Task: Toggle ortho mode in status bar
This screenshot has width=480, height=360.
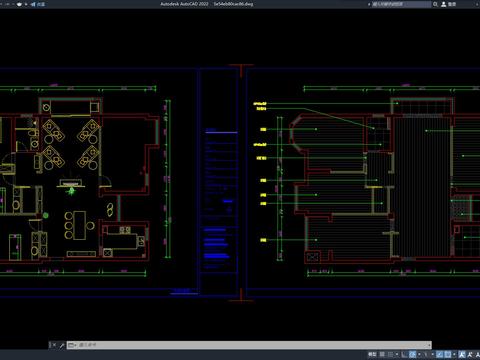Action: point(404,354)
